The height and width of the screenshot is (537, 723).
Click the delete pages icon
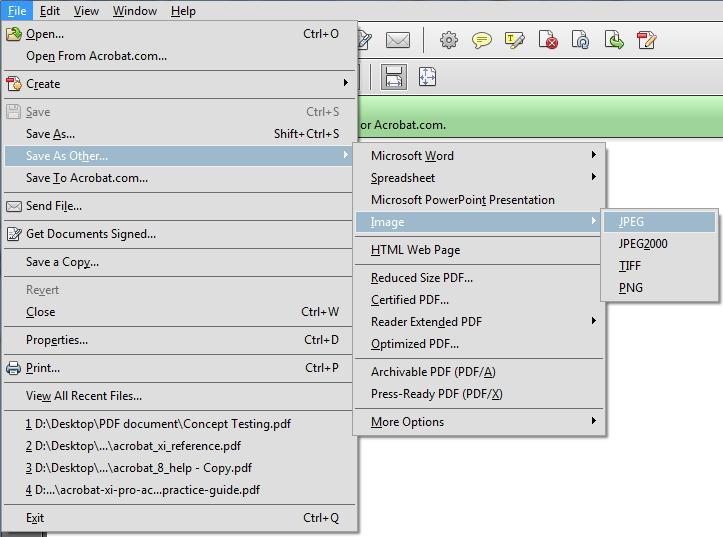(548, 40)
